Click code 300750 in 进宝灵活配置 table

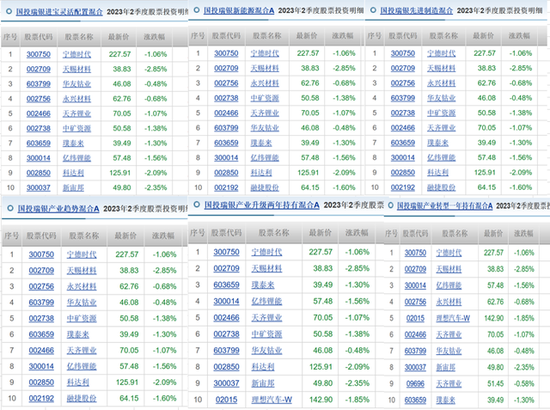tap(39, 54)
